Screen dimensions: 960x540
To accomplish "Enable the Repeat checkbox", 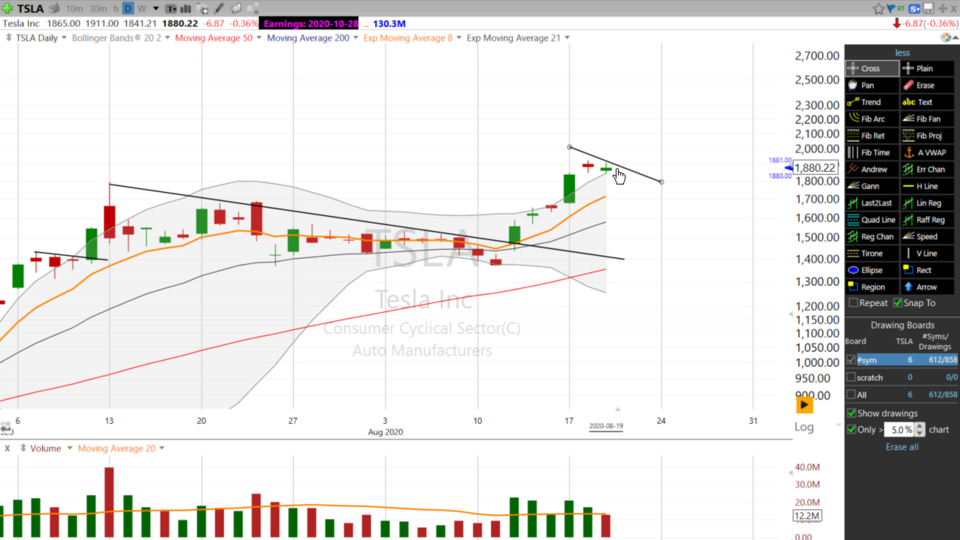I will (x=853, y=303).
